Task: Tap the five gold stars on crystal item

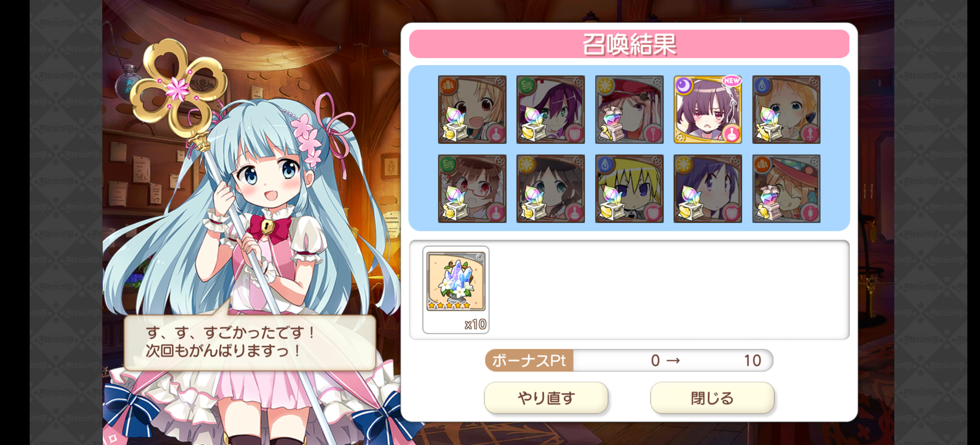Action: tap(449, 306)
